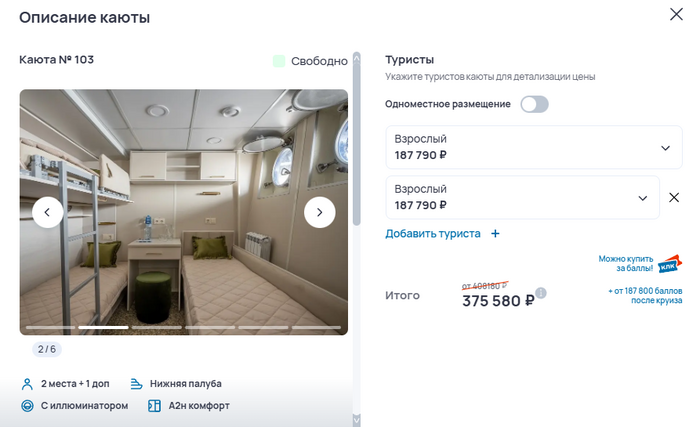Image resolution: width=700 pixels, height=427 pixels.
Task: Click the places count person icon
Action: click(27, 383)
